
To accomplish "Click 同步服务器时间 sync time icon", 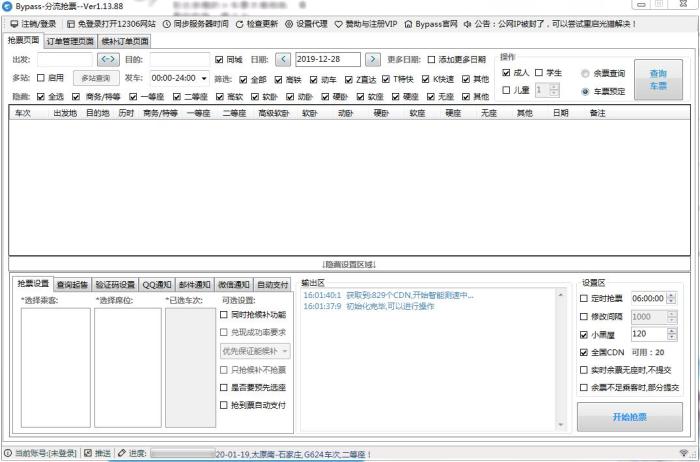I will [196, 23].
